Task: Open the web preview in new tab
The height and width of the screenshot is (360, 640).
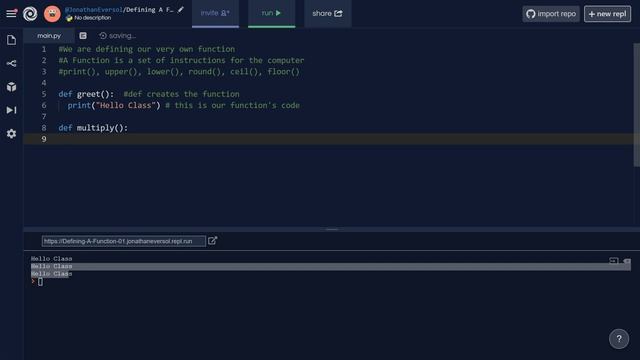Action: [213, 241]
